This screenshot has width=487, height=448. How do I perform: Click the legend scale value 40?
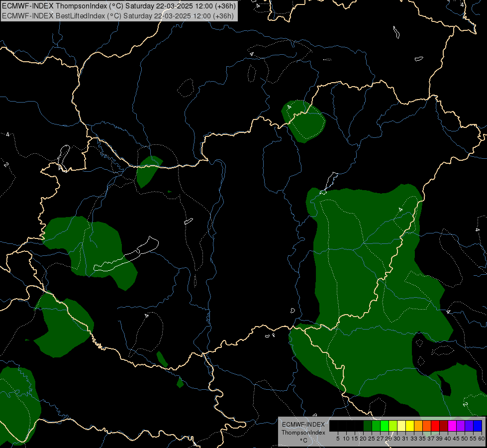point(448,439)
